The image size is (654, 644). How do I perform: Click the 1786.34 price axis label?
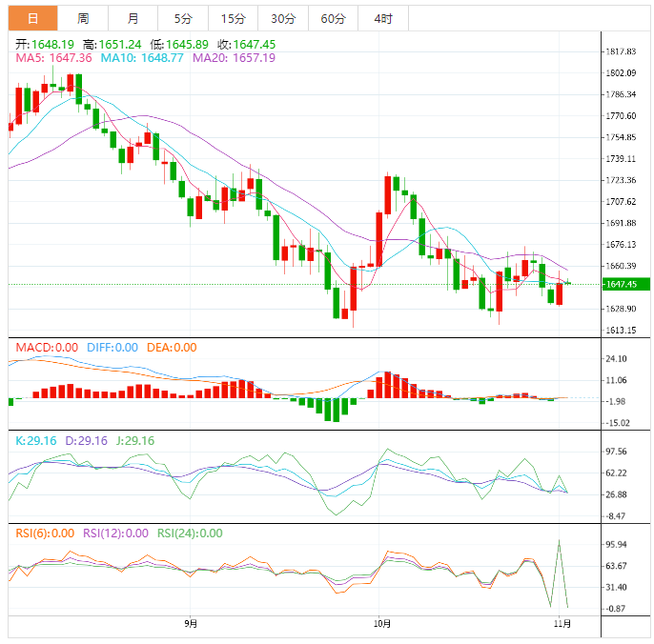(621, 94)
